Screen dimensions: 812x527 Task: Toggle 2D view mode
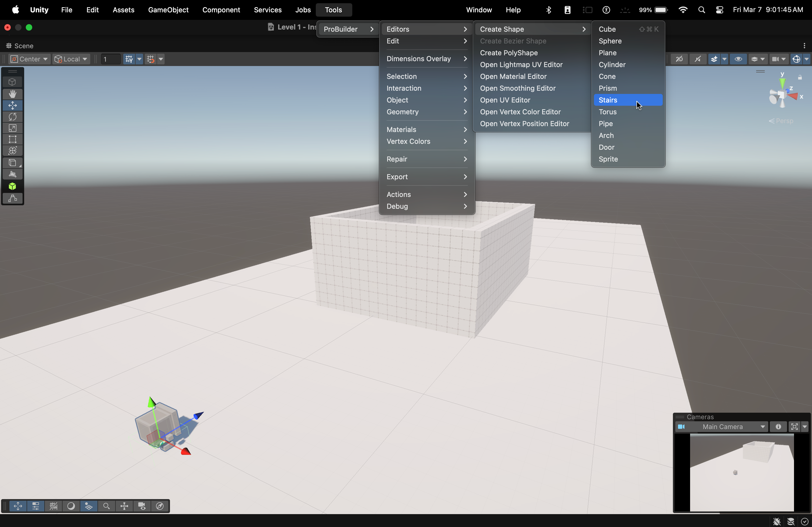tap(679, 59)
